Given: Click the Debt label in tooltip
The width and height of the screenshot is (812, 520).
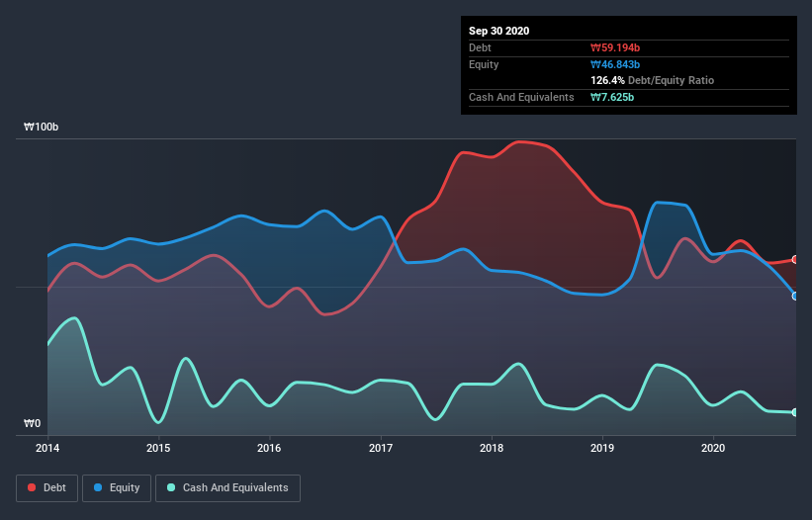Looking at the screenshot, I should tap(480, 47).
